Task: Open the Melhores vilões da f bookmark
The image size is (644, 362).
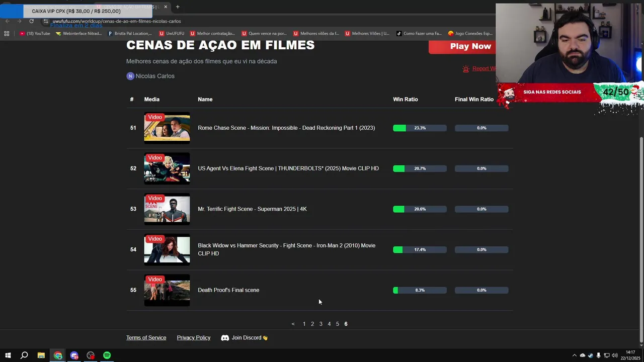Action: coord(316,34)
